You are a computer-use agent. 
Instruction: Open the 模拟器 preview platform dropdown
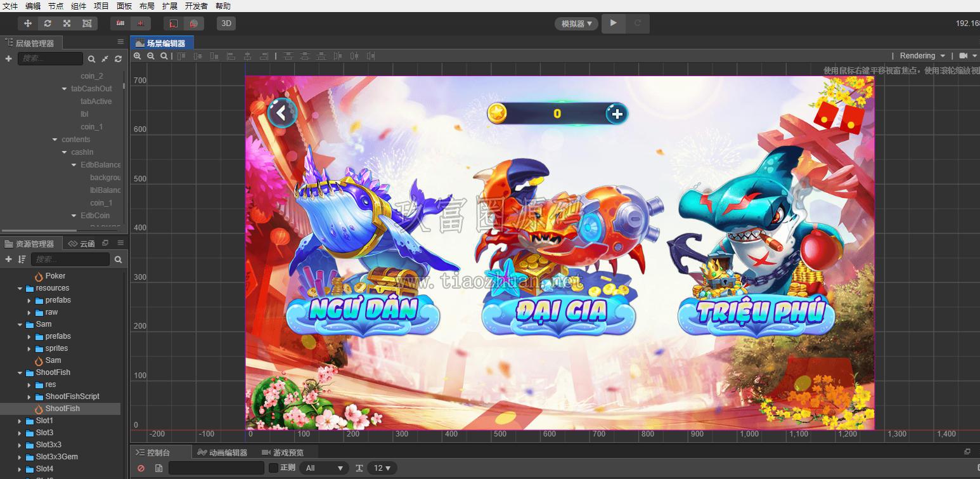577,24
